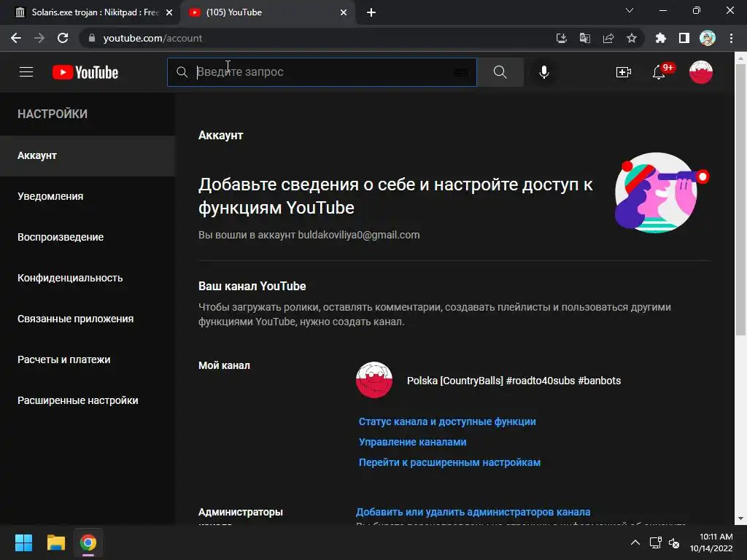The image size is (747, 560).
Task: Follow Перейти к расширенным настройкам link
Action: coord(449,462)
